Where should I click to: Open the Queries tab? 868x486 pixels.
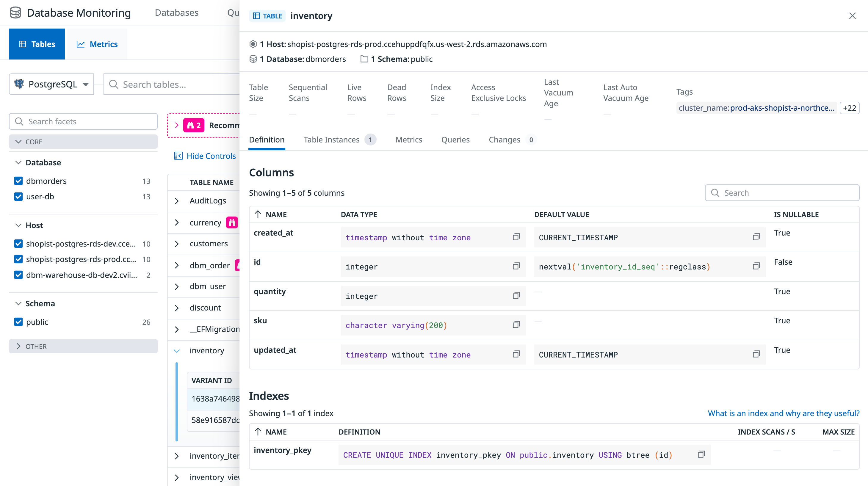click(x=455, y=139)
